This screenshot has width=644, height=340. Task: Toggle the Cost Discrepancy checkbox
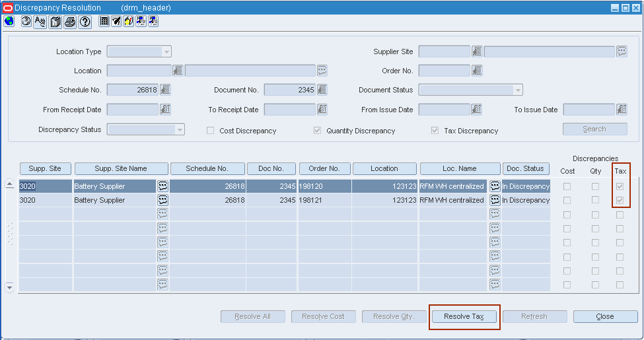pyautogui.click(x=210, y=131)
